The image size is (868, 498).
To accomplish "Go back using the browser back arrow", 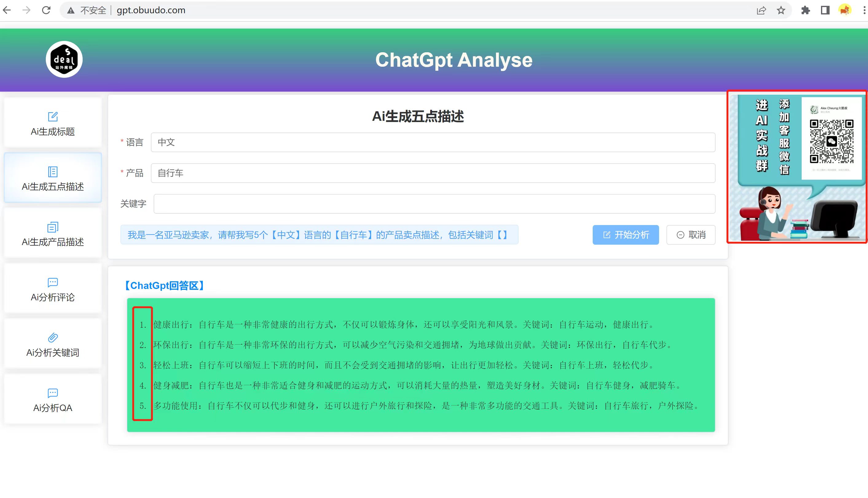I will tap(7, 10).
